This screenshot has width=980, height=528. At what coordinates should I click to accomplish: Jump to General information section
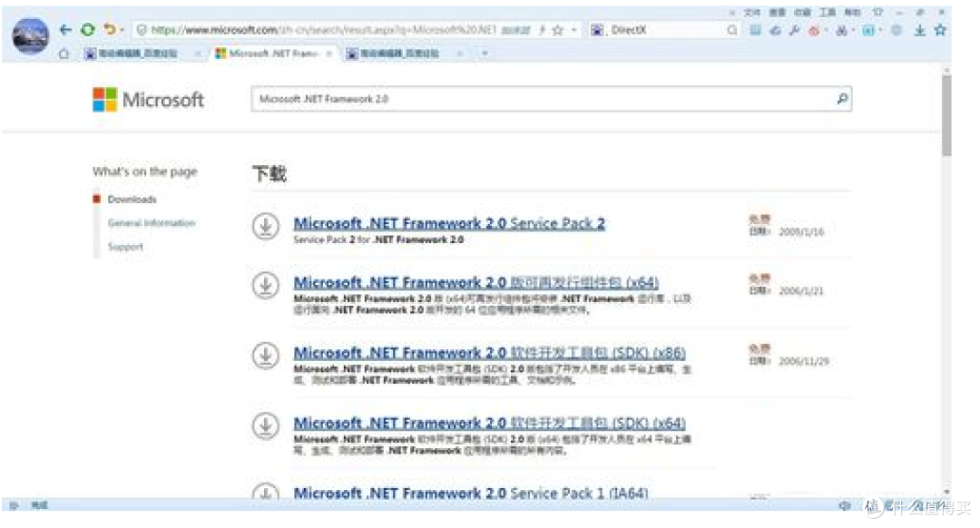click(x=152, y=223)
